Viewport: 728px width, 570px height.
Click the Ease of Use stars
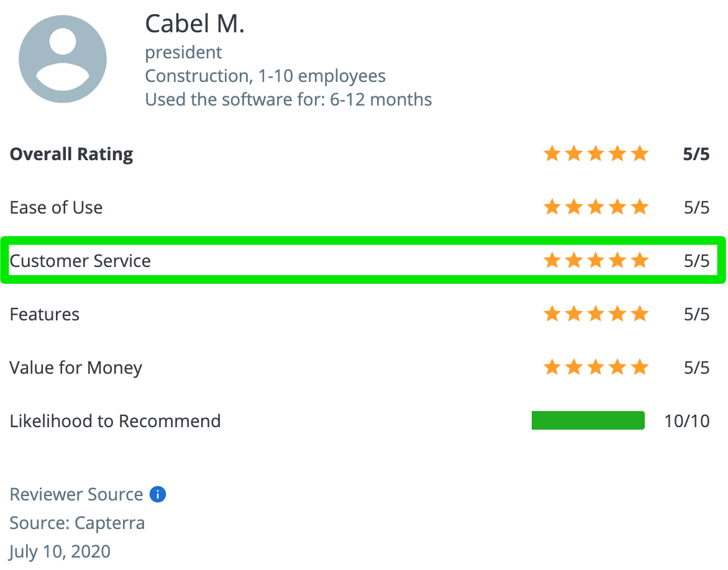coord(596,207)
